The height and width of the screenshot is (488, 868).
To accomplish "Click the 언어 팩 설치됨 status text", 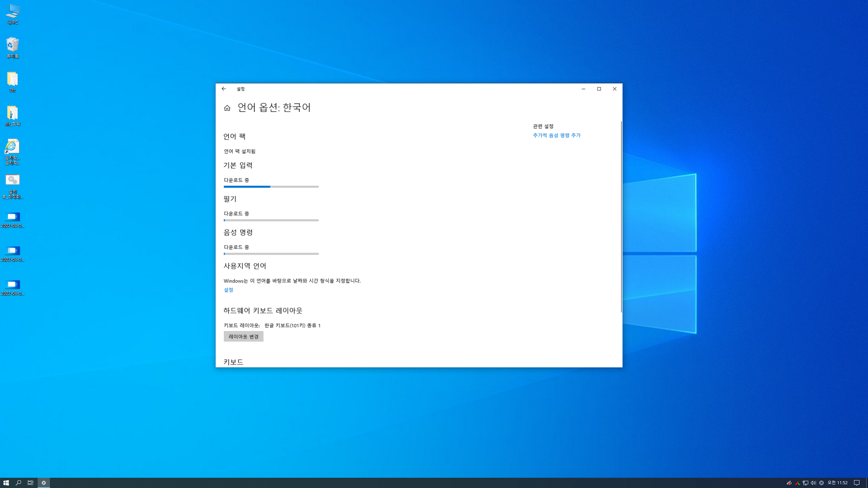I will click(x=240, y=152).
